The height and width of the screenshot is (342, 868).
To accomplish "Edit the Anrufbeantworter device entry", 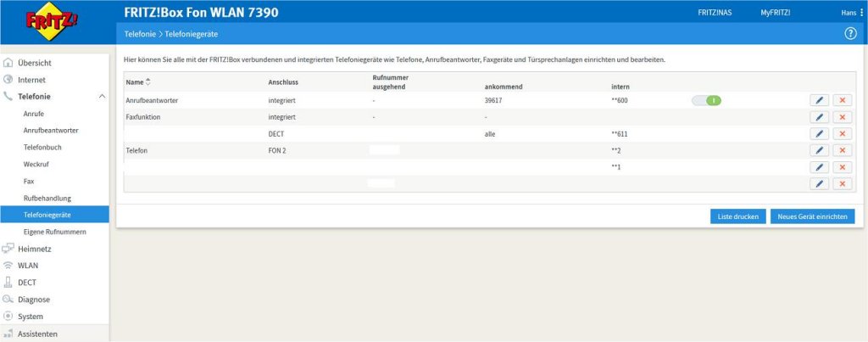I will click(819, 100).
